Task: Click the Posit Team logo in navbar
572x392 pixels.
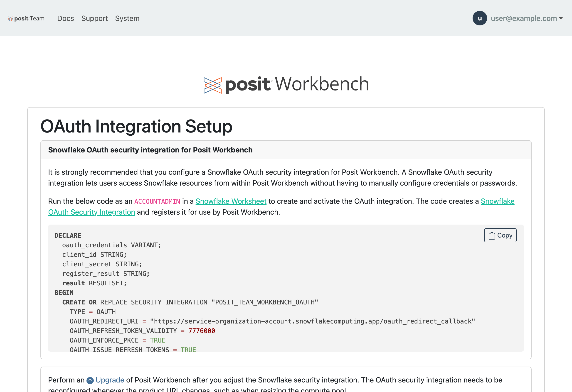Action: (x=26, y=18)
